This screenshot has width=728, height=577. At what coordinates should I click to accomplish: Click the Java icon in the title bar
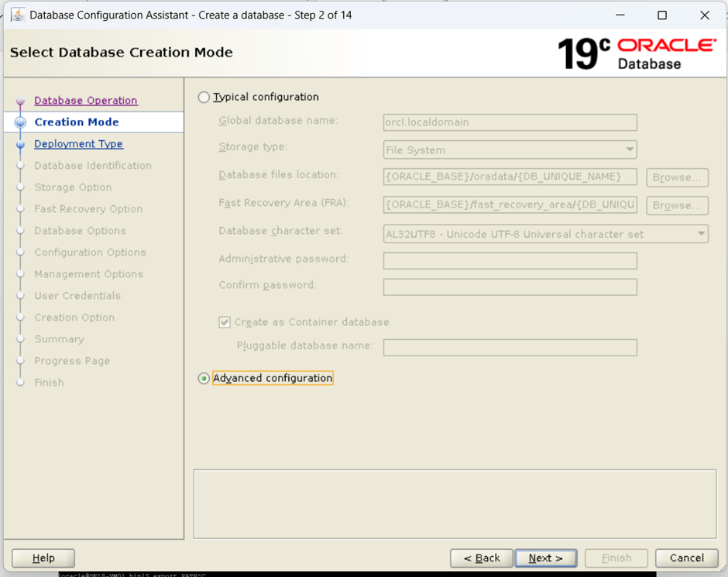(15, 15)
